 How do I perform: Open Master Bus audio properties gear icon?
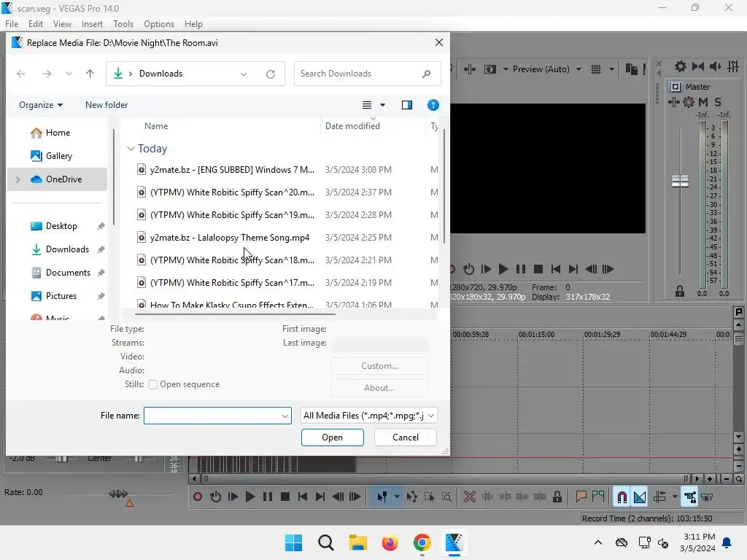click(681, 66)
